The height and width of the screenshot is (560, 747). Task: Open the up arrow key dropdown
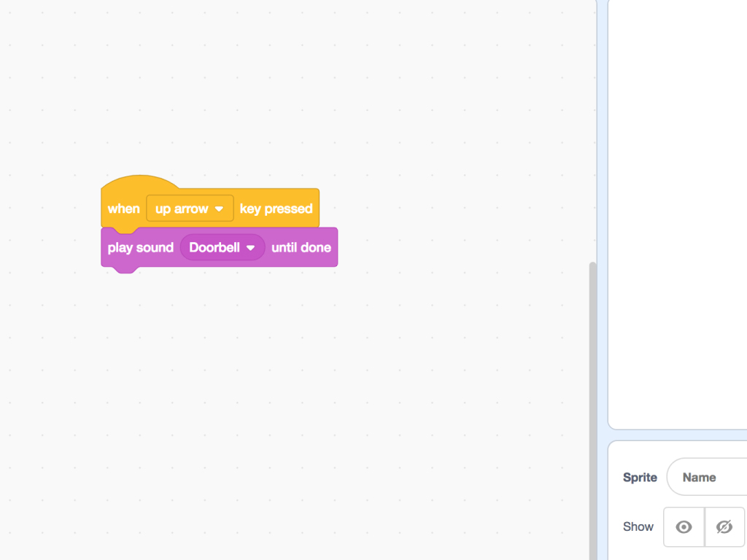190,209
